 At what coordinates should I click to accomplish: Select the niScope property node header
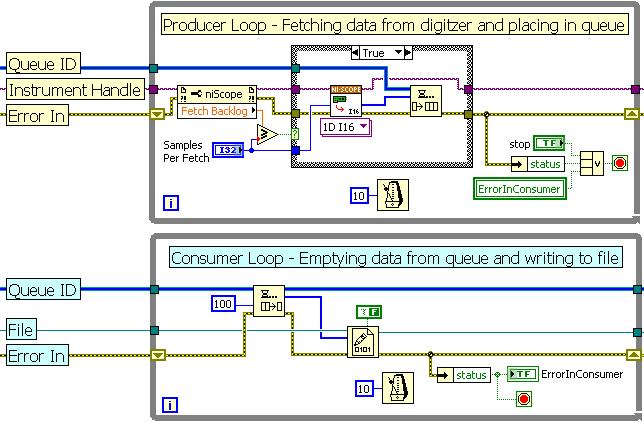pos(216,92)
